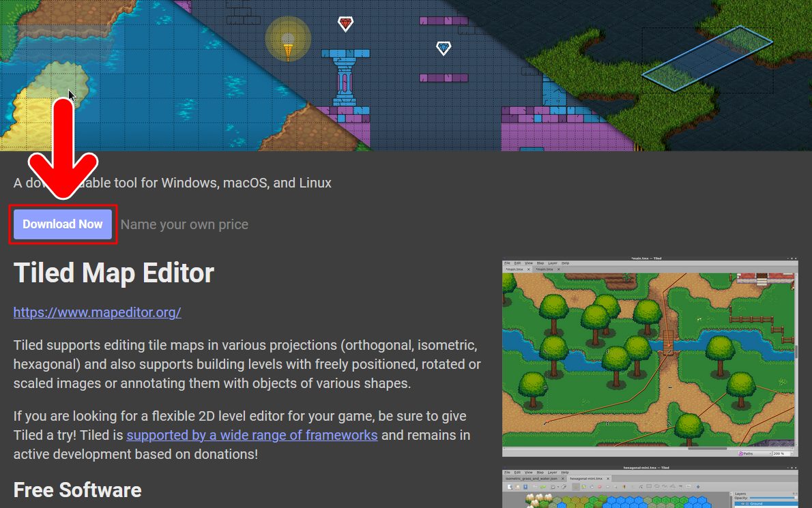This screenshot has width=812, height=508.
Task: Select the Bucket Fill tool
Action: tap(583, 487)
